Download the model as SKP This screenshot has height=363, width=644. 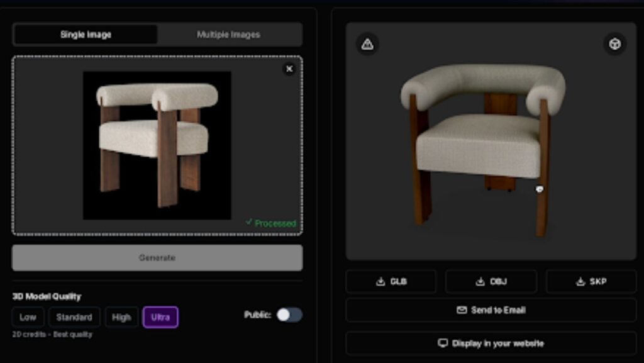point(591,282)
